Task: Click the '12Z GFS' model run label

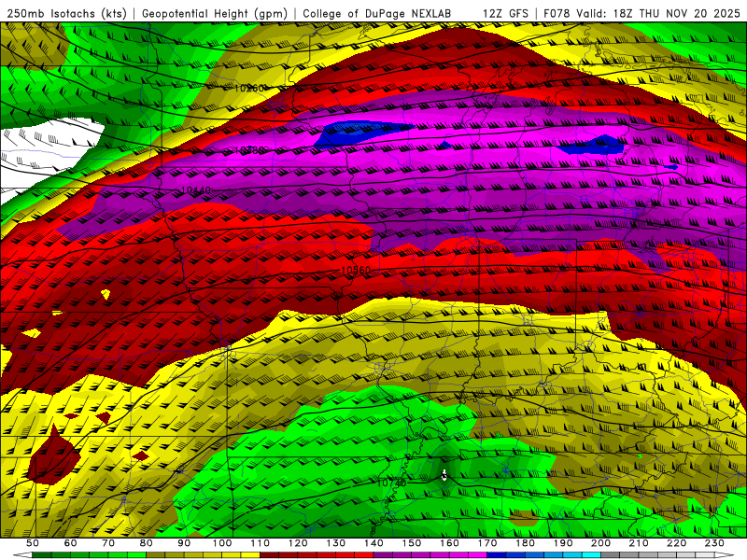Action: [x=505, y=13]
